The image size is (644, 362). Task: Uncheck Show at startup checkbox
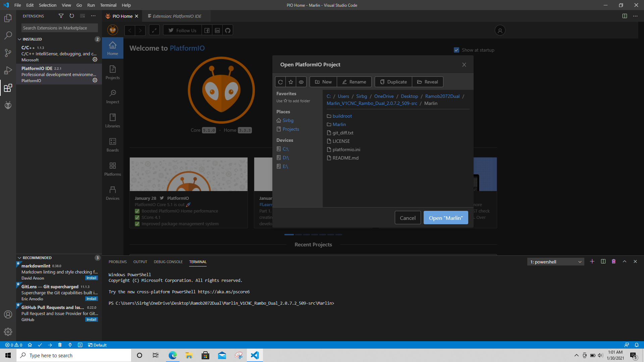tap(457, 50)
